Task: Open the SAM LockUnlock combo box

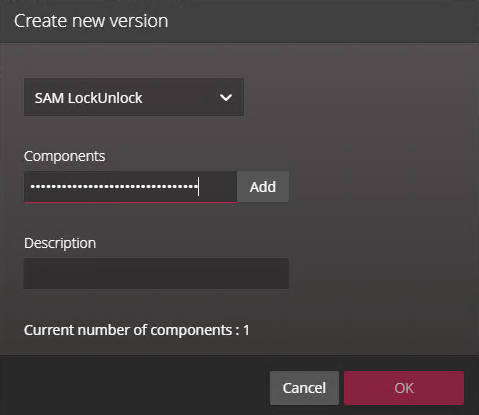Action: tap(134, 97)
